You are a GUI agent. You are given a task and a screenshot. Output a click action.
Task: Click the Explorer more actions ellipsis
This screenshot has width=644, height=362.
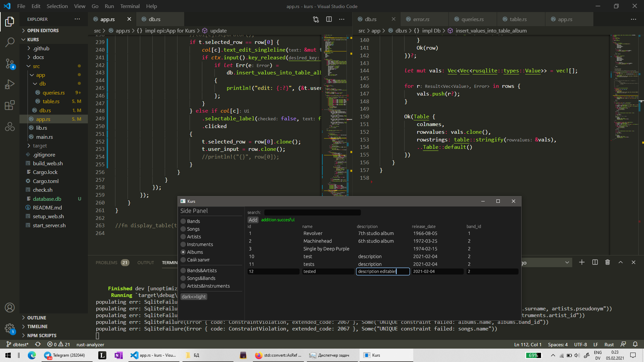pyautogui.click(x=77, y=19)
